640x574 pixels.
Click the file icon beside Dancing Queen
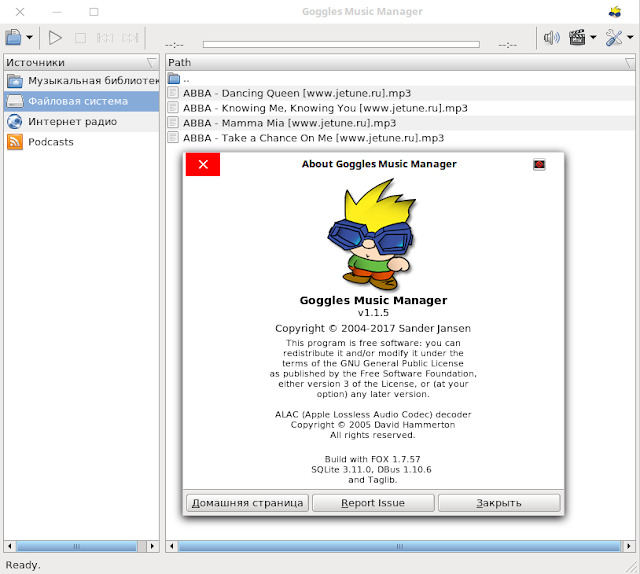[x=173, y=93]
